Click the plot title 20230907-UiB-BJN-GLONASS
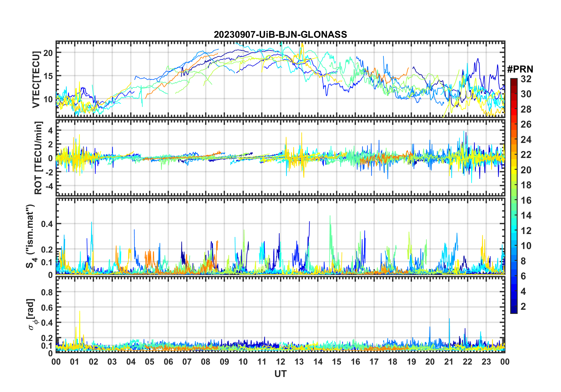The image size is (561, 392). click(x=280, y=34)
